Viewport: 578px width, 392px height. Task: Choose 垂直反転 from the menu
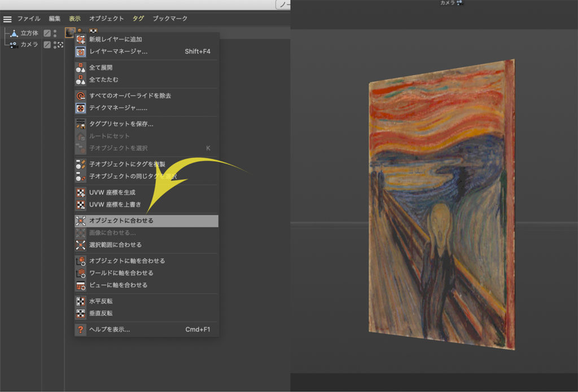pos(147,314)
